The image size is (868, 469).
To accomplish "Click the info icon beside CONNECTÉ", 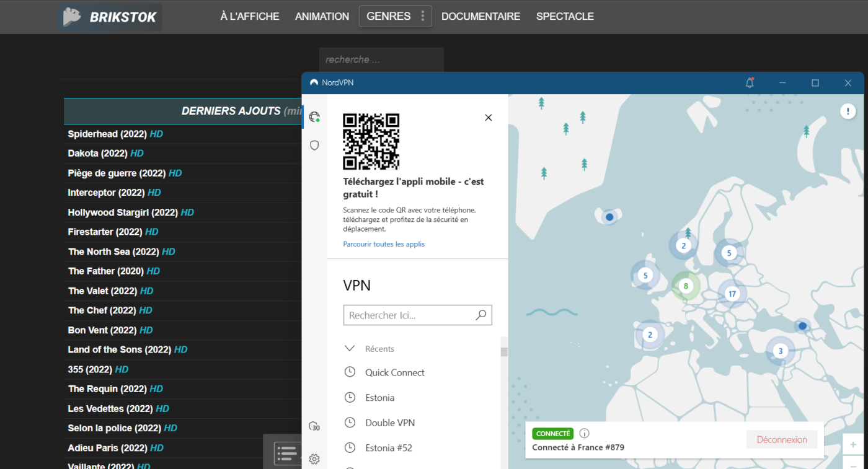I will point(584,434).
